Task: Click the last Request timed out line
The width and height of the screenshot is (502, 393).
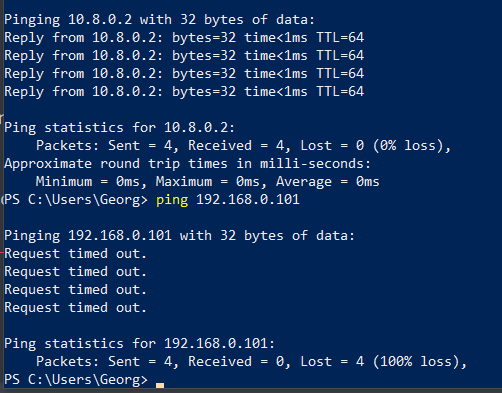Action: (75, 308)
